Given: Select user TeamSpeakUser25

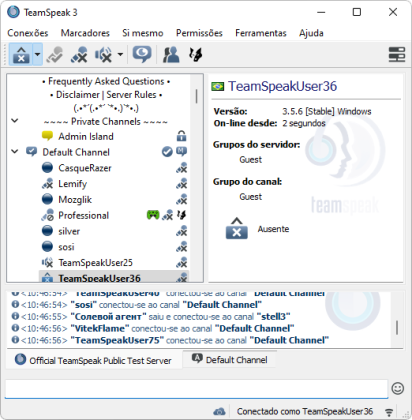Looking at the screenshot, I should tap(95, 263).
